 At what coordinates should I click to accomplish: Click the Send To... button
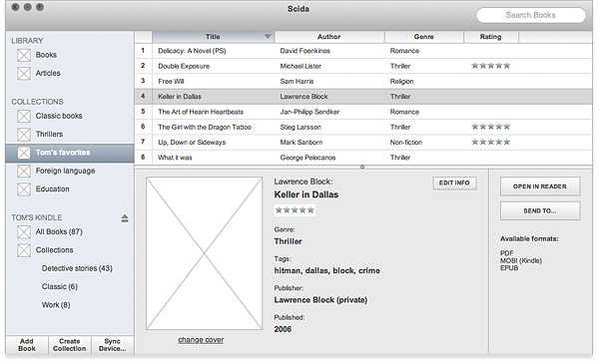[x=540, y=210]
